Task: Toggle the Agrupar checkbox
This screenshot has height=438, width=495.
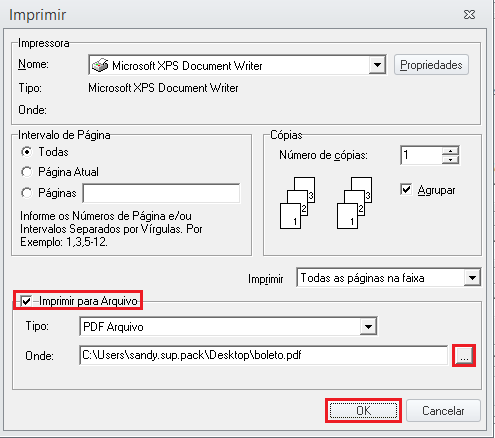Action: click(x=406, y=190)
